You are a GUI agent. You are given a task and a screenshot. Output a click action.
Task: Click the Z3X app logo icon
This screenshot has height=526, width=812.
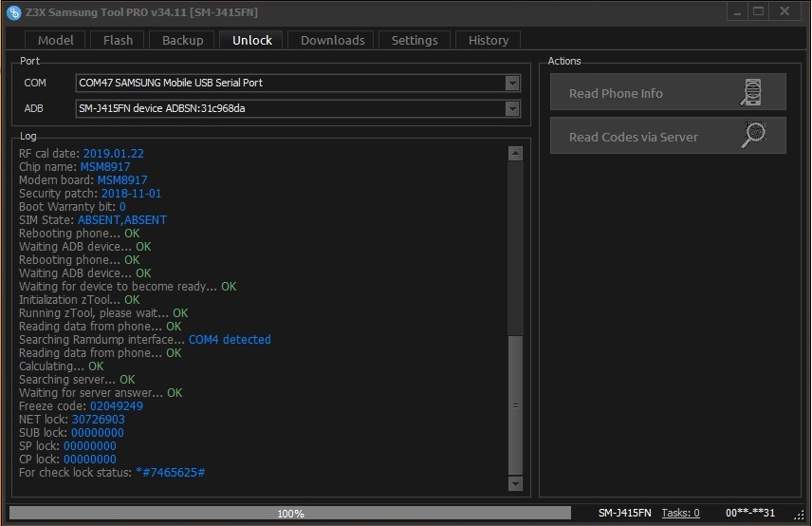point(13,12)
